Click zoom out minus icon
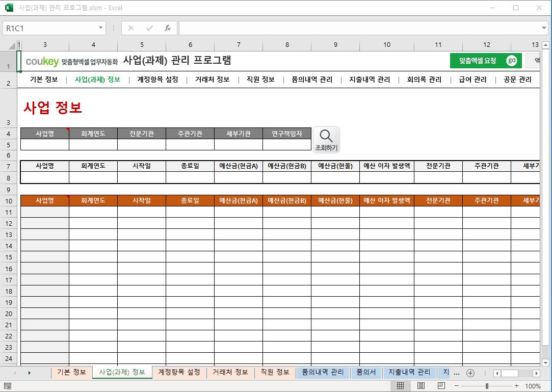 coord(456,386)
